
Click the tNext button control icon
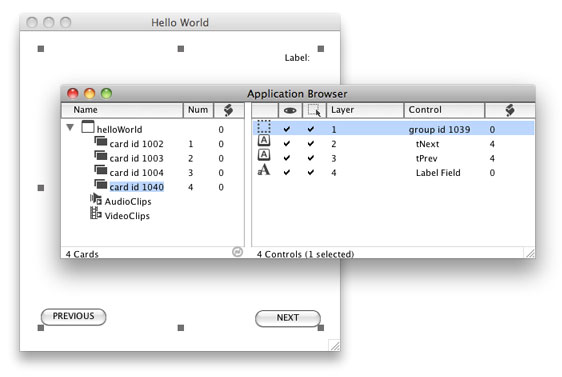pos(264,140)
